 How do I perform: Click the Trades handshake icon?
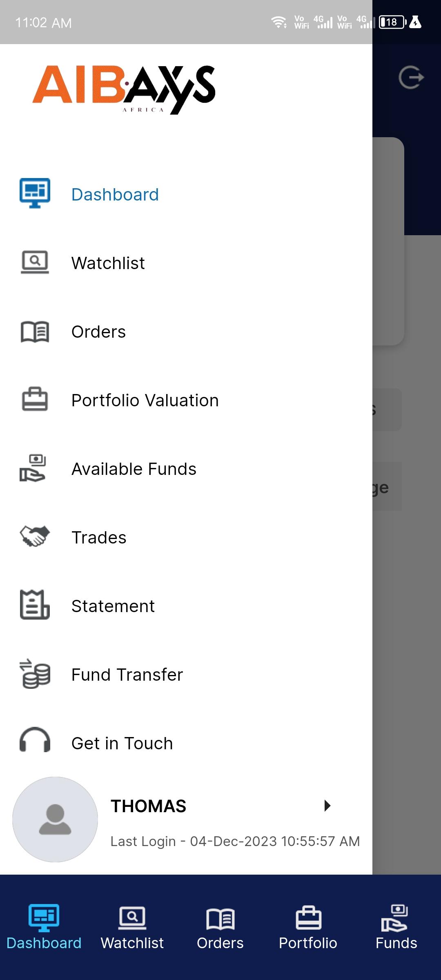coord(35,536)
